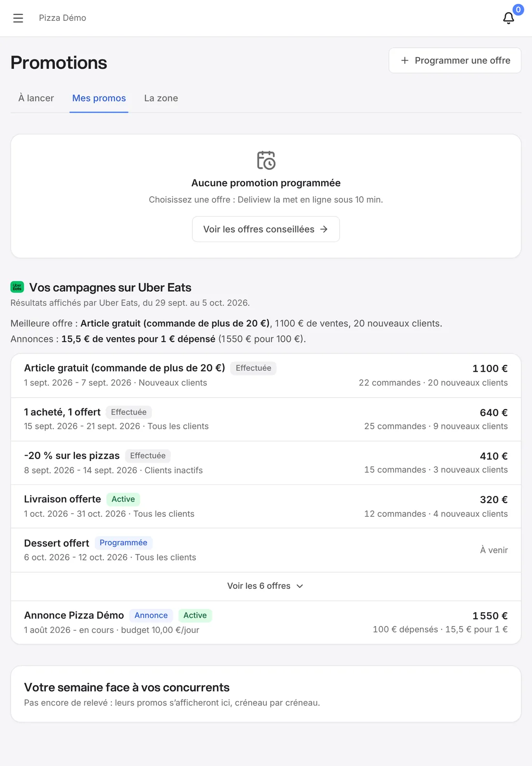Open the Livraison offerte promotion
This screenshot has width=532, height=766.
tap(266, 506)
